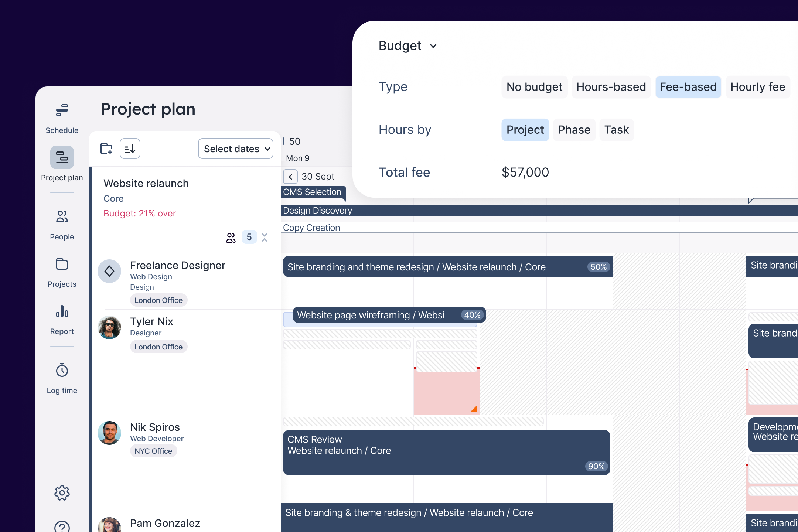Expand the Budget section chevron
798x532 pixels.
[433, 46]
